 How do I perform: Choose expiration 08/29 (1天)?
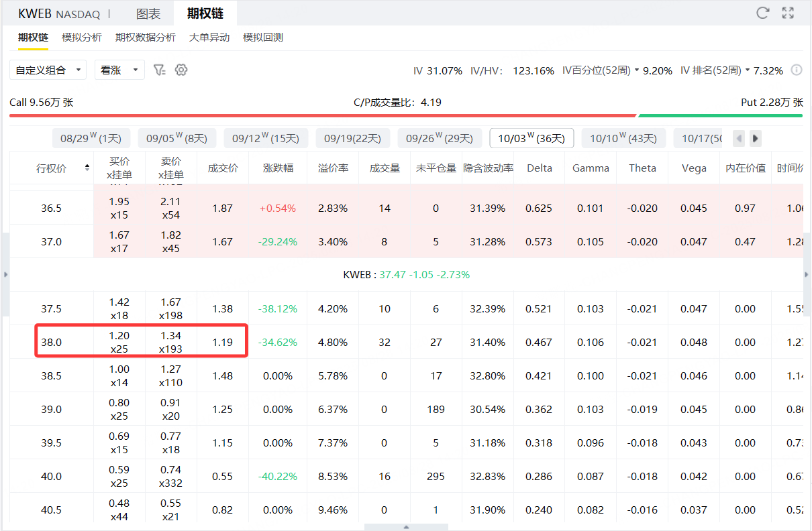pos(91,139)
